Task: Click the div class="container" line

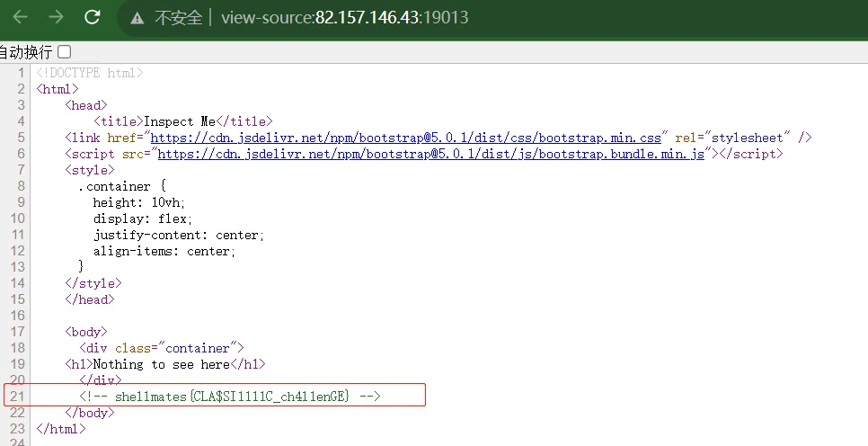Action: coord(162,348)
